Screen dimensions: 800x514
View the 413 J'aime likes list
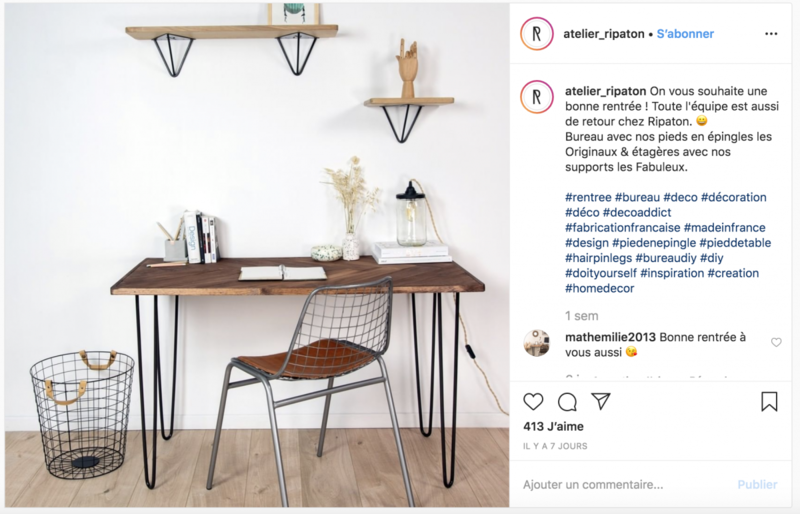pyautogui.click(x=553, y=426)
